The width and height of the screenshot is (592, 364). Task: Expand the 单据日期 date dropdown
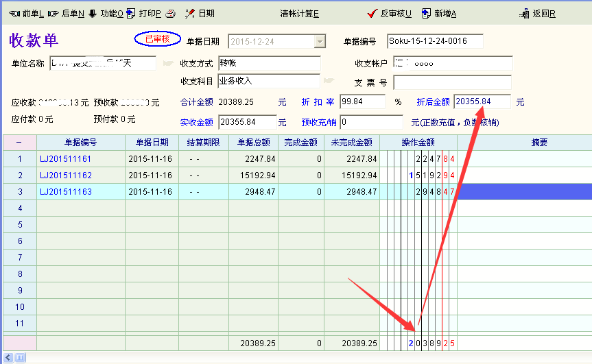pos(319,42)
